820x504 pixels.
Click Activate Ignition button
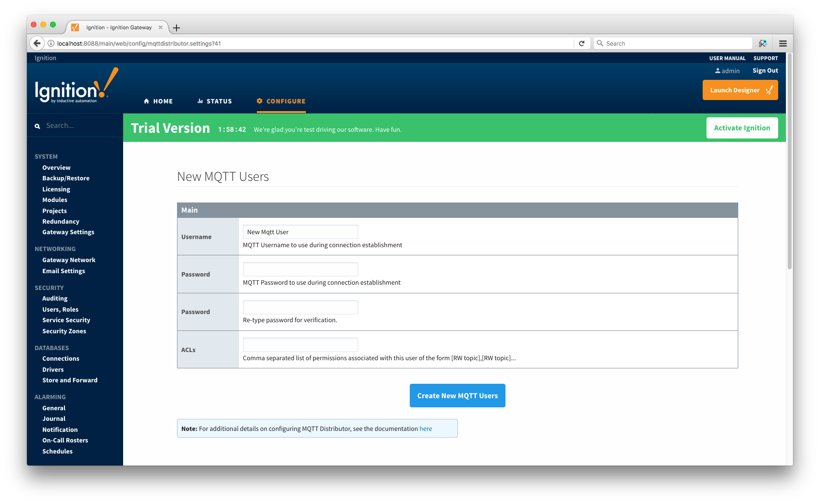742,128
